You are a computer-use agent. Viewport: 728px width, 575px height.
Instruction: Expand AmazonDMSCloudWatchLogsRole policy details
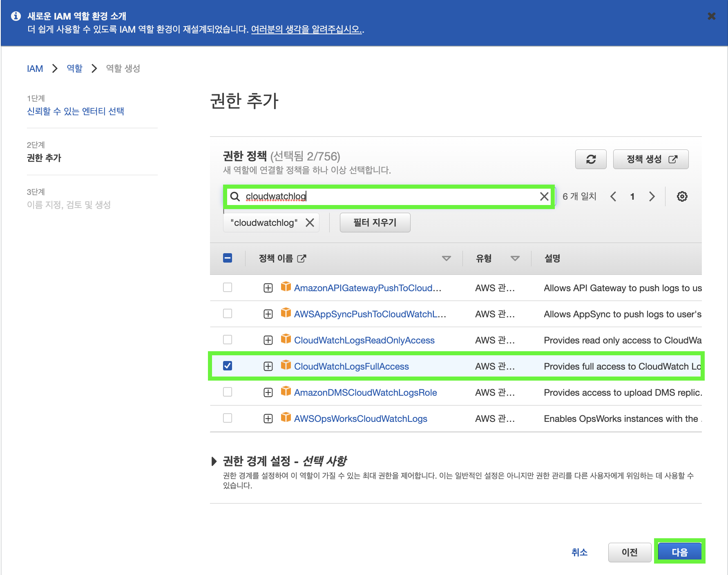[x=268, y=393]
